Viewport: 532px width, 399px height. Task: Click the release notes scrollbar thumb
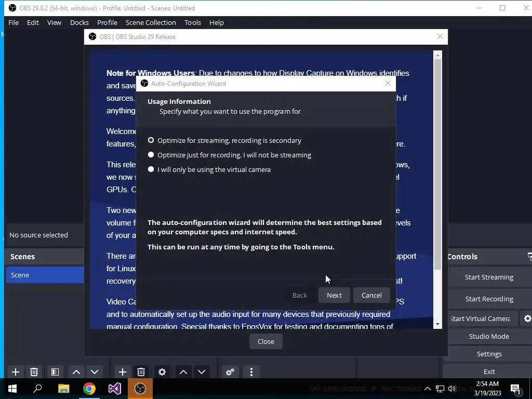(437, 165)
